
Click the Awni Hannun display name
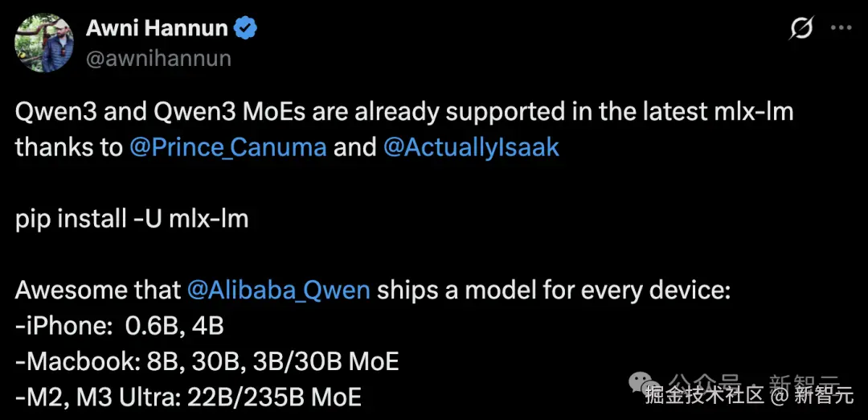click(x=157, y=30)
